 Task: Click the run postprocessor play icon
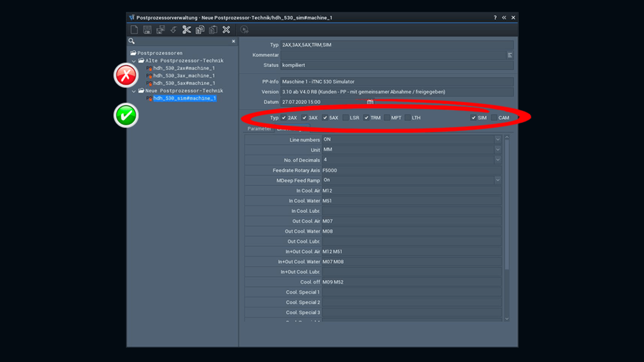[244, 30]
